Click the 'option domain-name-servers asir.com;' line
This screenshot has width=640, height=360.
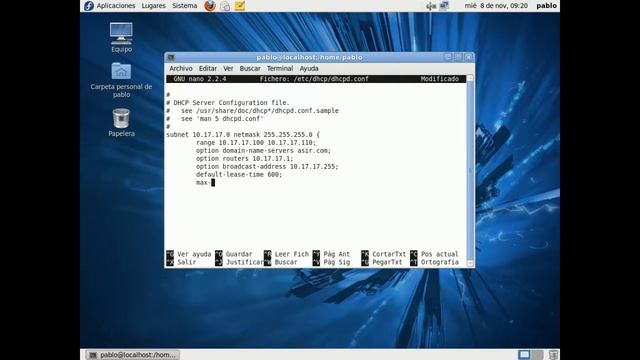[x=263, y=151]
